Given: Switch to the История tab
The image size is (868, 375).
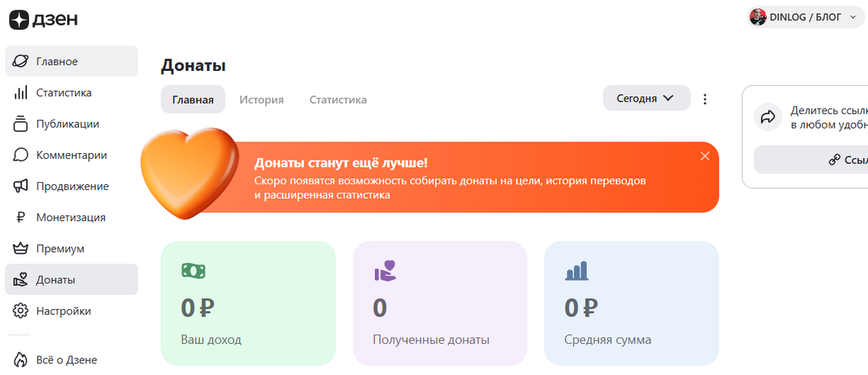Looking at the screenshot, I should click(262, 100).
